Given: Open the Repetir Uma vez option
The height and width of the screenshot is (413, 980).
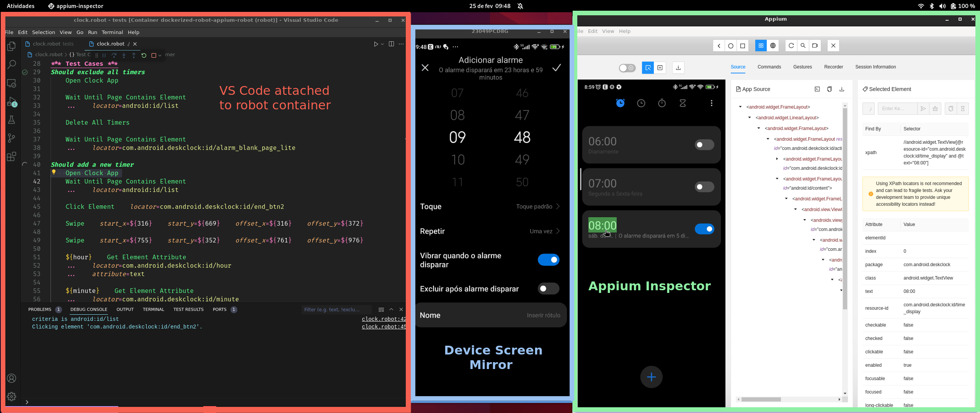Looking at the screenshot, I should (x=544, y=231).
